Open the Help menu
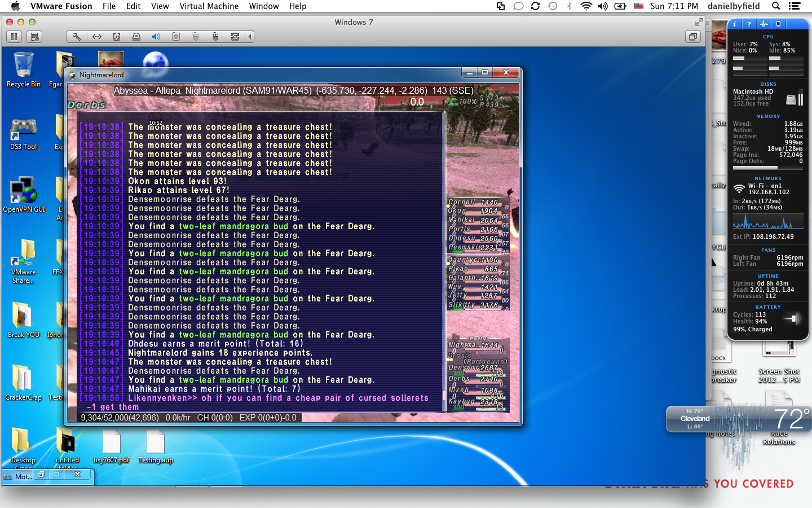Screen dimensions: 812x508 tap(298, 6)
